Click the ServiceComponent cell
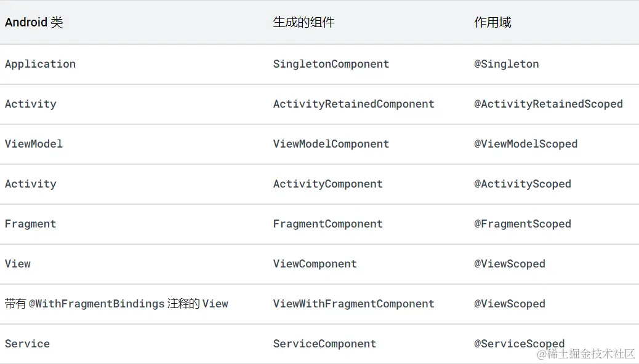The width and height of the screenshot is (639, 364). point(324,344)
